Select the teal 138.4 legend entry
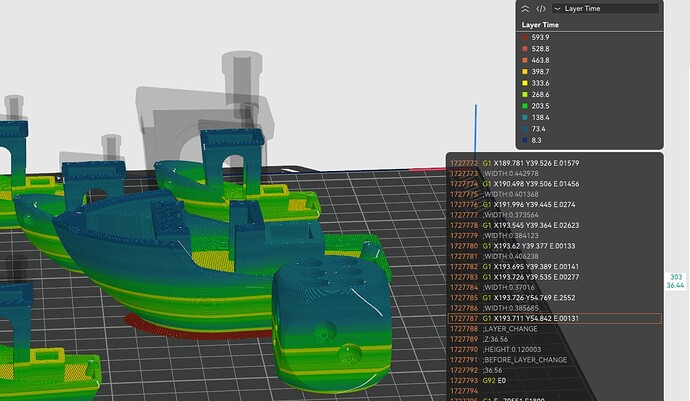690x401 pixels. (x=536, y=118)
